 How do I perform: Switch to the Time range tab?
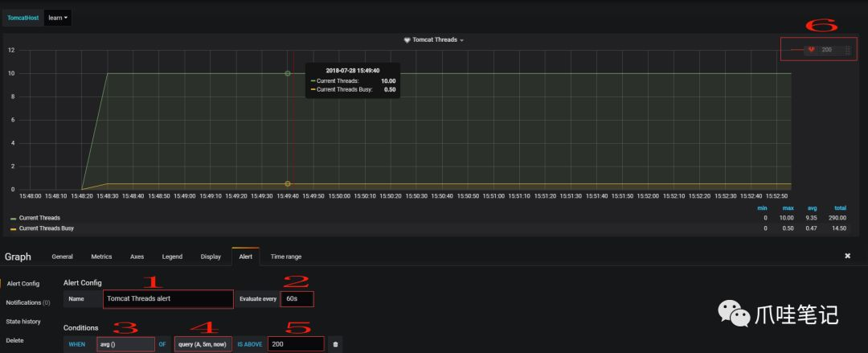click(286, 257)
